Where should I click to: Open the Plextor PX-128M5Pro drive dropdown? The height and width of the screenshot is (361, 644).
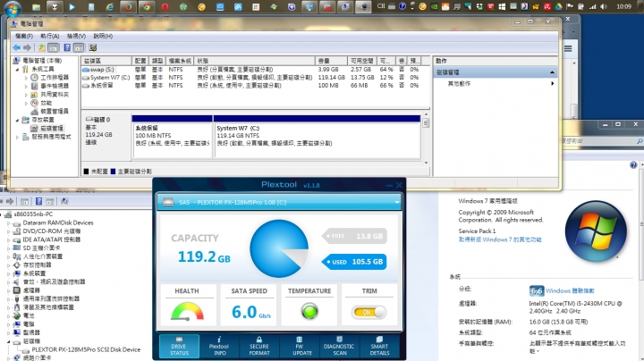(x=397, y=202)
